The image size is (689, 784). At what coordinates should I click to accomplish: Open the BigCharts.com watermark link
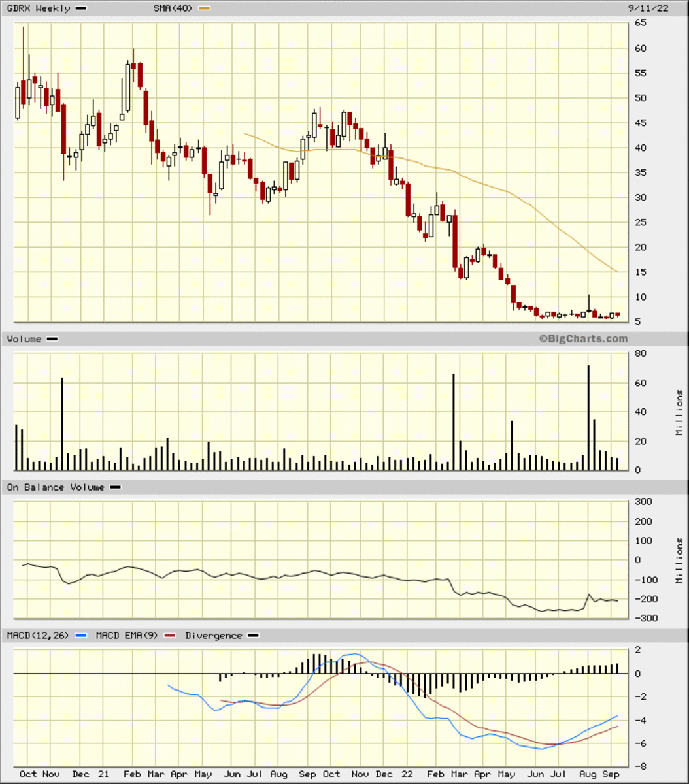582,338
